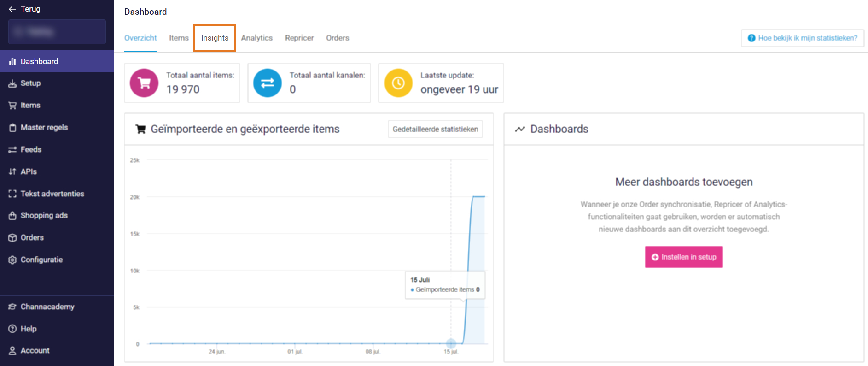The height and width of the screenshot is (366, 868).
Task: Click the ongeveer 19 uur update value
Action: click(x=459, y=89)
